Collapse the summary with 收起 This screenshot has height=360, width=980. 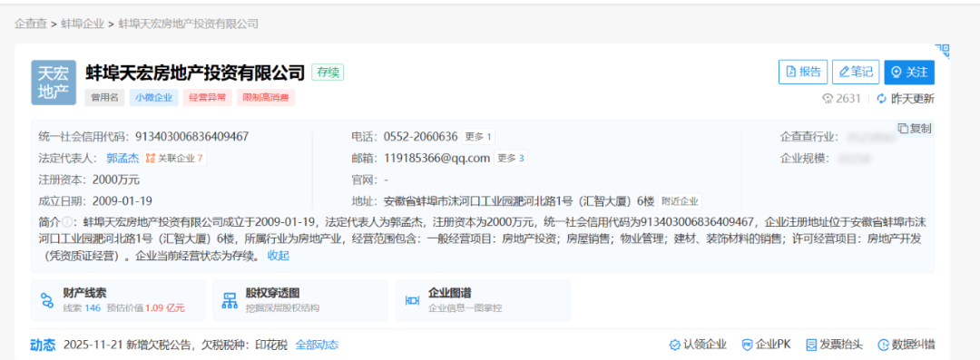[x=279, y=256]
